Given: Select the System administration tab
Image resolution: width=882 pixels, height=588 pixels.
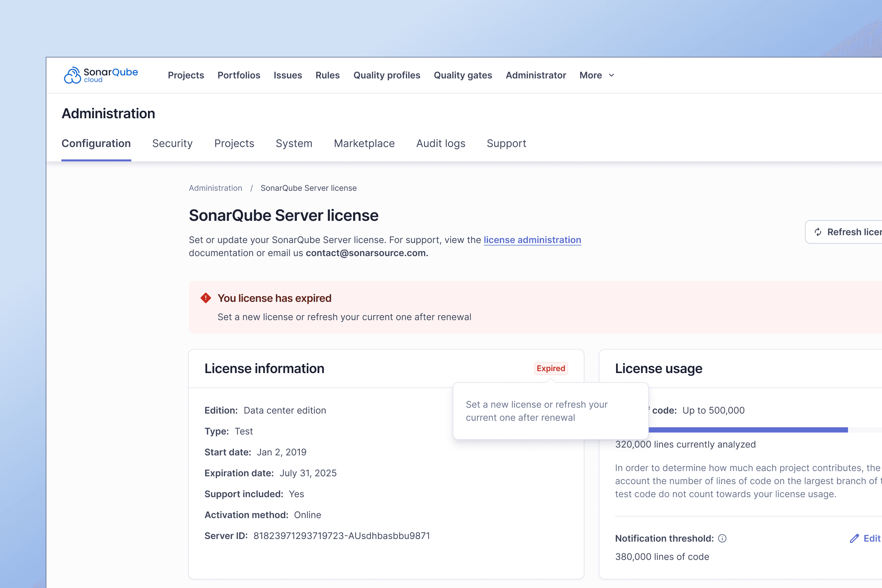Looking at the screenshot, I should coord(294,144).
